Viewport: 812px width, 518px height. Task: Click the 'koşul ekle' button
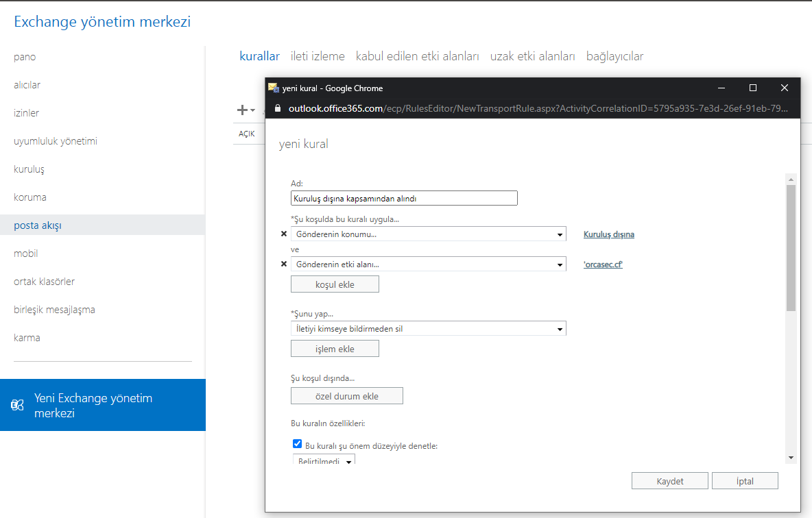[x=335, y=284]
